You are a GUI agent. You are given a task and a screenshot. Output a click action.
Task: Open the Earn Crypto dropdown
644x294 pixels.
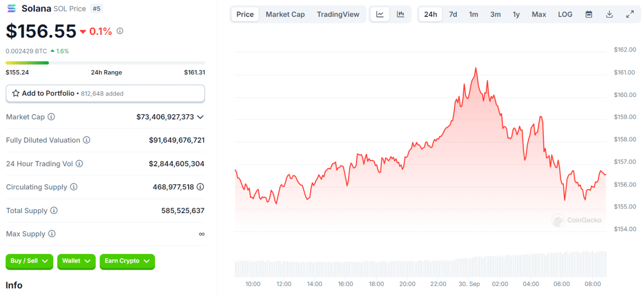pyautogui.click(x=127, y=261)
